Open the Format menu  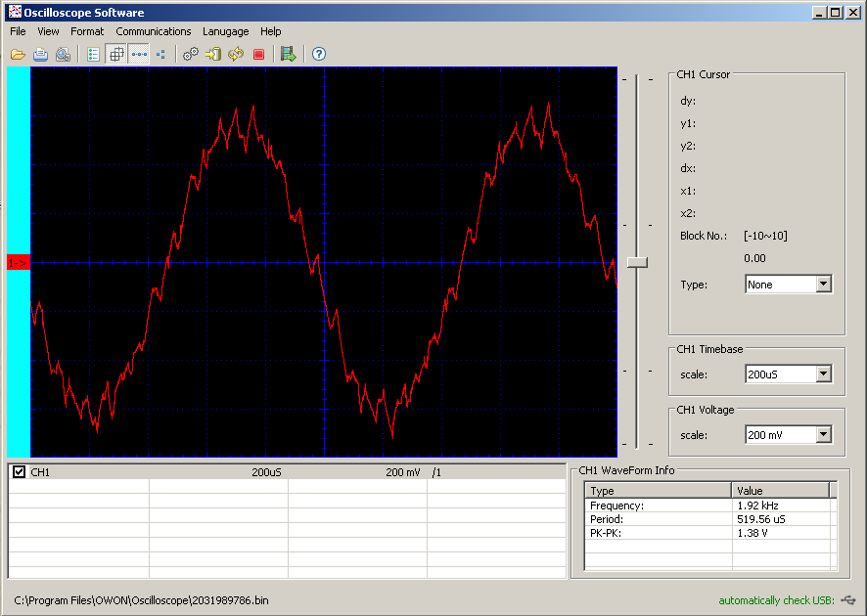(87, 31)
